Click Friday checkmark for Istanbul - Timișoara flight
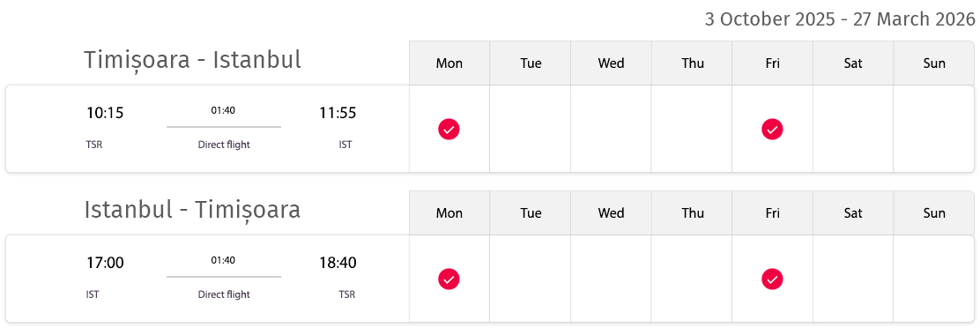The width and height of the screenshot is (980, 335). point(772,279)
